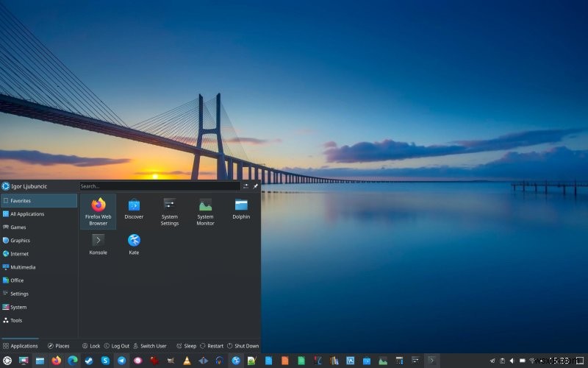
Task: Open the Games category
Action: 39,227
